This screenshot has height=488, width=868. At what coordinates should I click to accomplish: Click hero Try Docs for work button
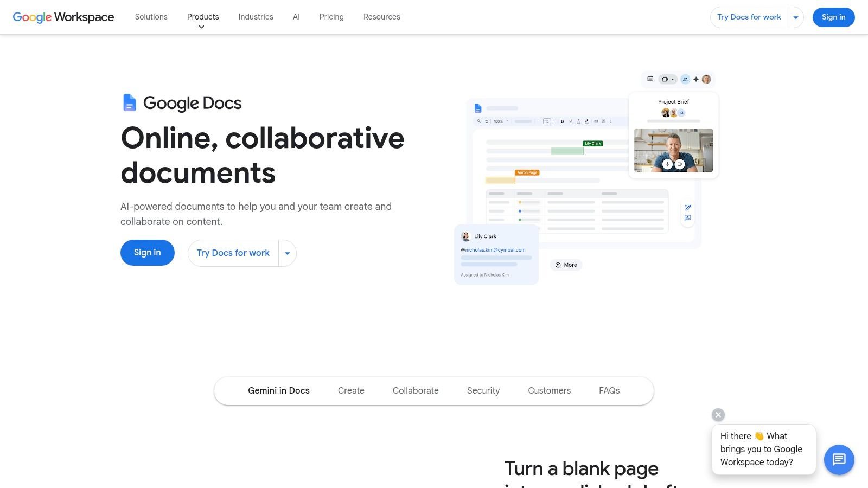coord(233,253)
